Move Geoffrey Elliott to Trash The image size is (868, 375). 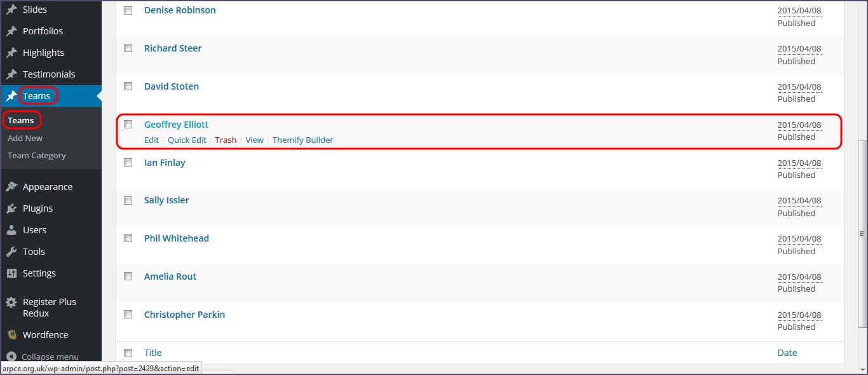click(226, 140)
